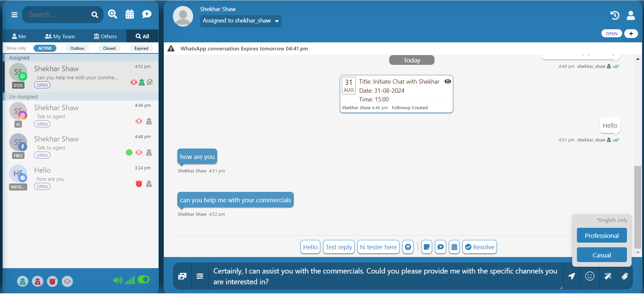644x294 pixels.
Task: Add a note with sticky note icon
Action: 427,247
